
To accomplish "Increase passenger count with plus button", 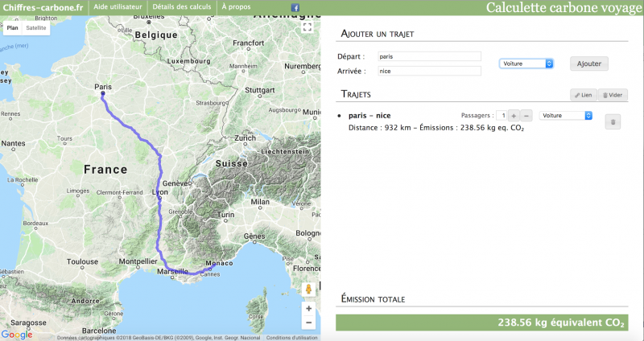I will point(514,116).
